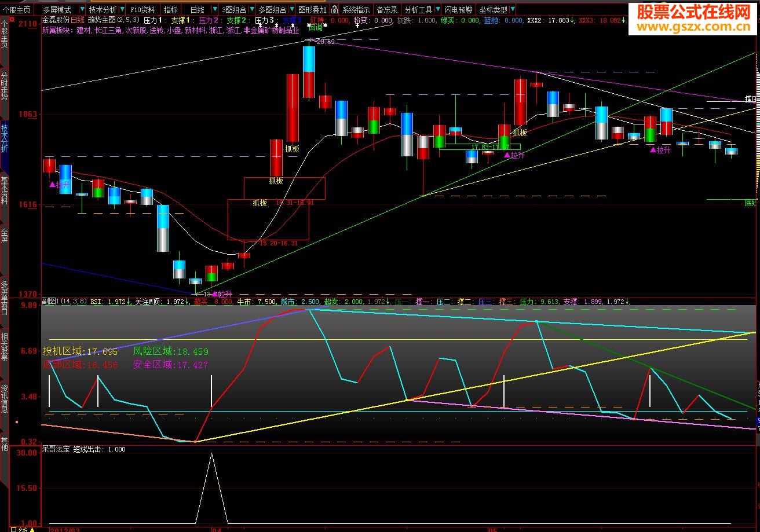Switch to the 分时走势 side tab

tap(5, 86)
